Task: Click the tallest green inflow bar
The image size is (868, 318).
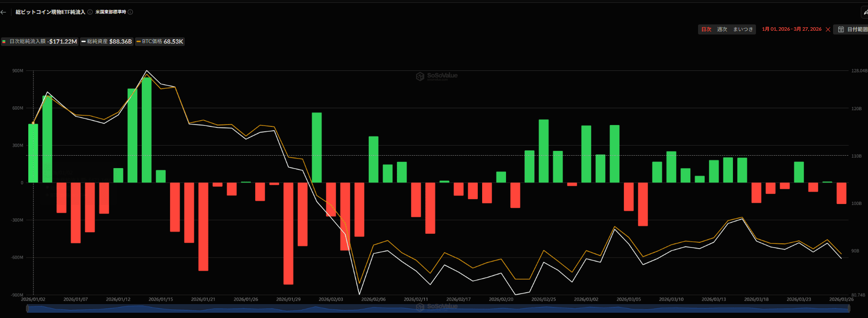Action: click(x=147, y=129)
